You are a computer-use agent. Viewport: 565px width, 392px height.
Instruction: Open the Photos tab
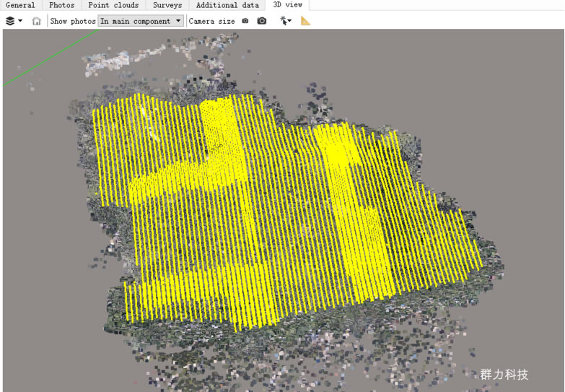61,5
